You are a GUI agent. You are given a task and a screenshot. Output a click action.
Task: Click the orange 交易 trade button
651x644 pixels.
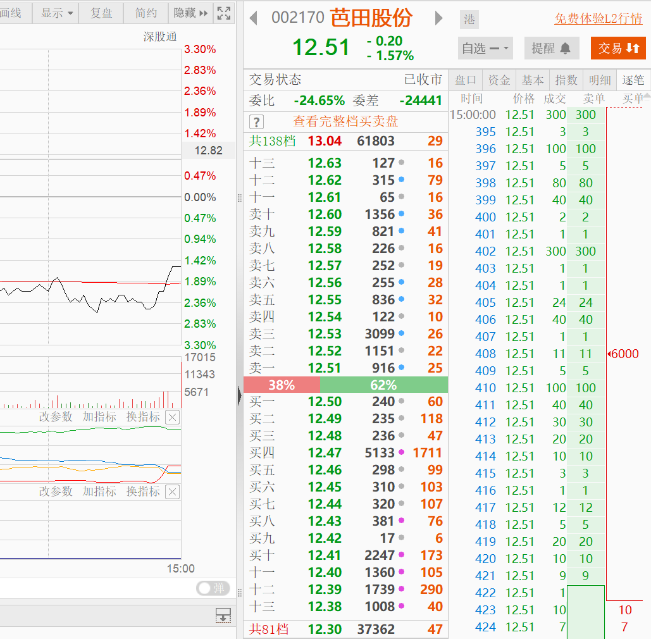click(x=618, y=48)
